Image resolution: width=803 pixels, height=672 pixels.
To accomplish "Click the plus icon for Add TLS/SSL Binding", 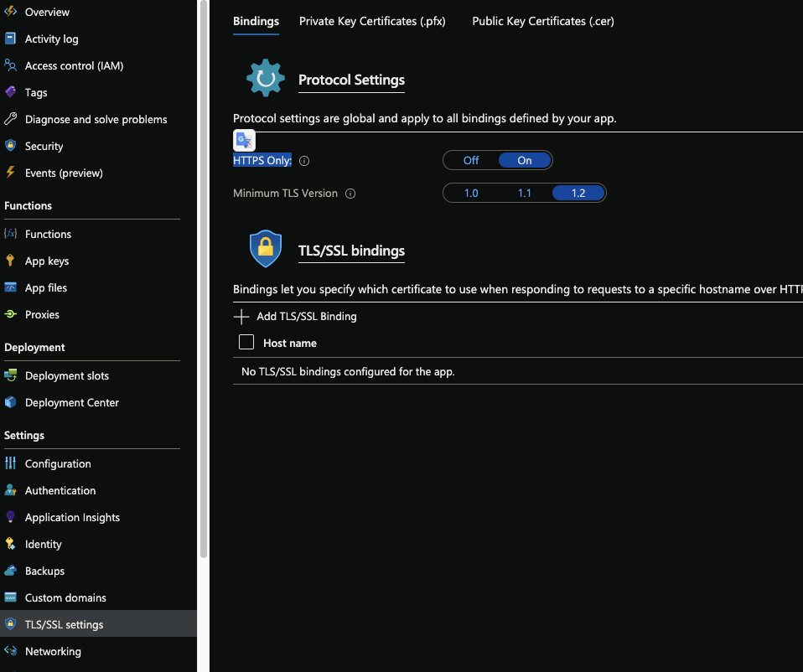I will click(241, 317).
